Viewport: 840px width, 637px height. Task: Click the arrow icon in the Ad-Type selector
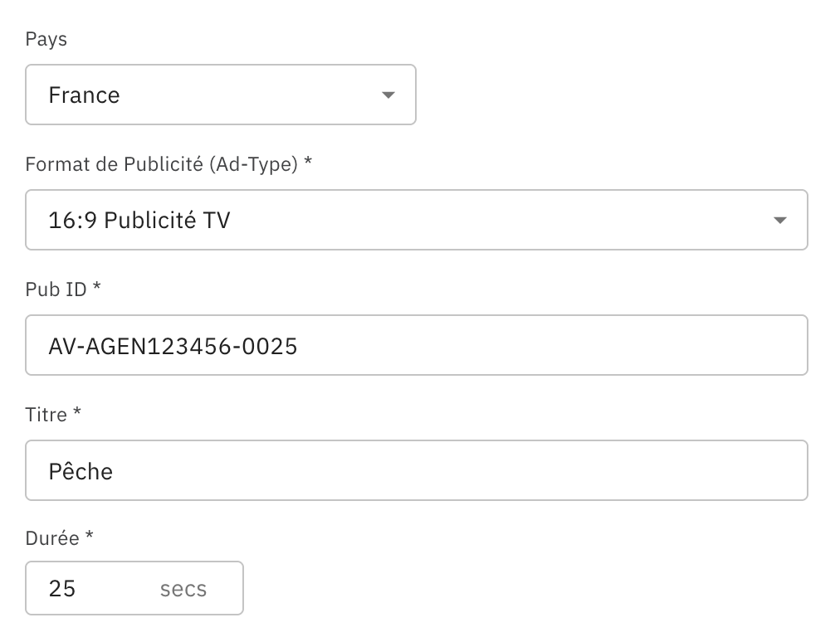coord(779,221)
